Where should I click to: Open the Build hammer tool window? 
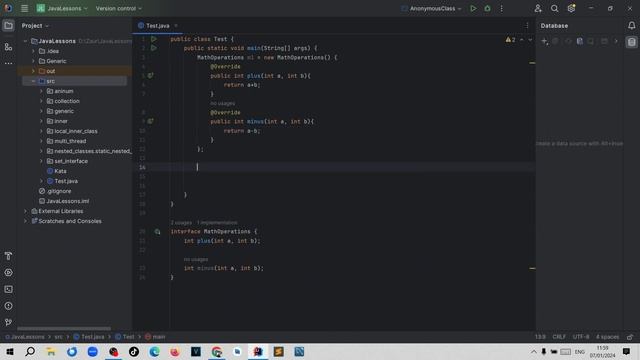point(8,256)
